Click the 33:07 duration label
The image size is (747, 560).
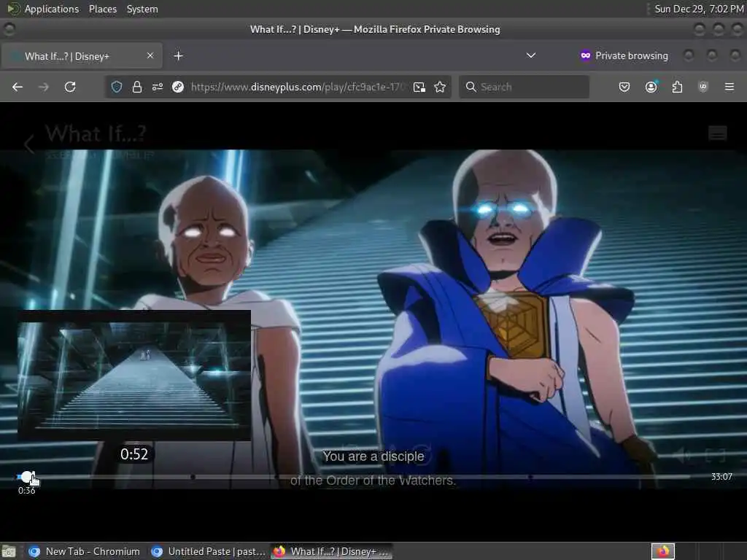coord(721,476)
